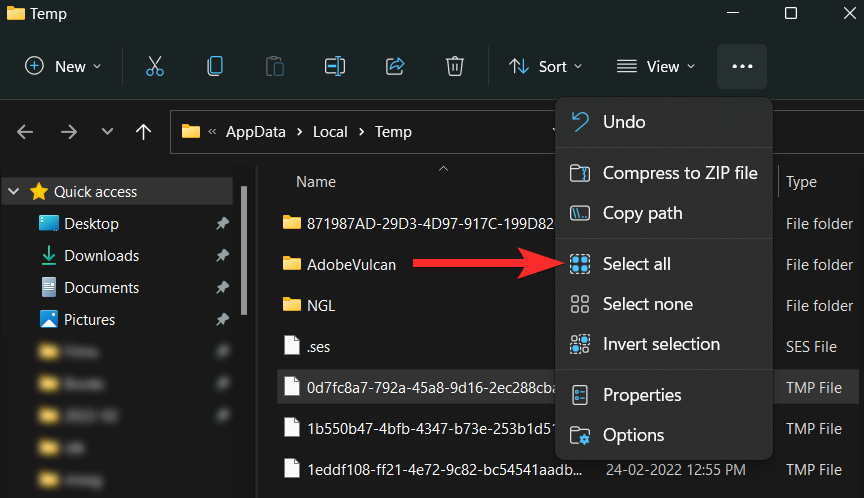
Task: Click the Cut scissors icon
Action: tap(154, 67)
